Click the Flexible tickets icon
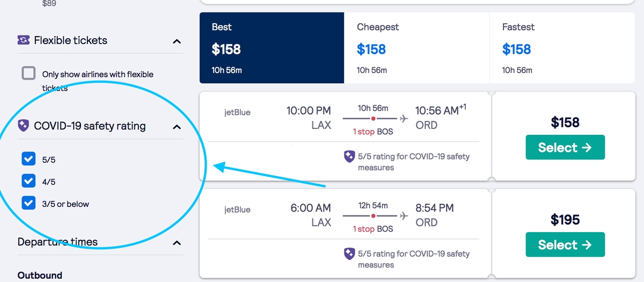 (x=24, y=40)
